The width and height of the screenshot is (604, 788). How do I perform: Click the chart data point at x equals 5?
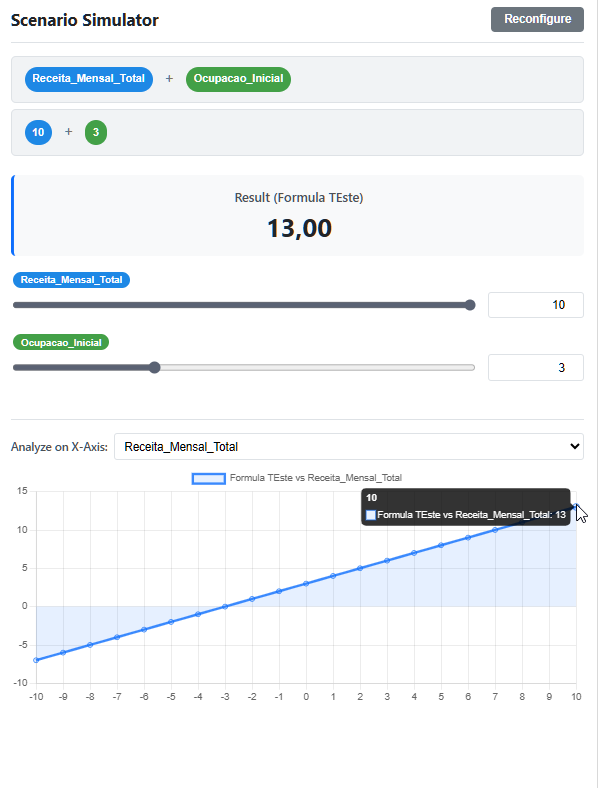pos(441,545)
